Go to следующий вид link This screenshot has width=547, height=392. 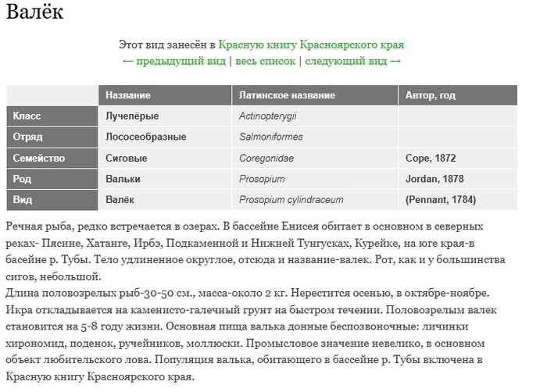(352, 61)
